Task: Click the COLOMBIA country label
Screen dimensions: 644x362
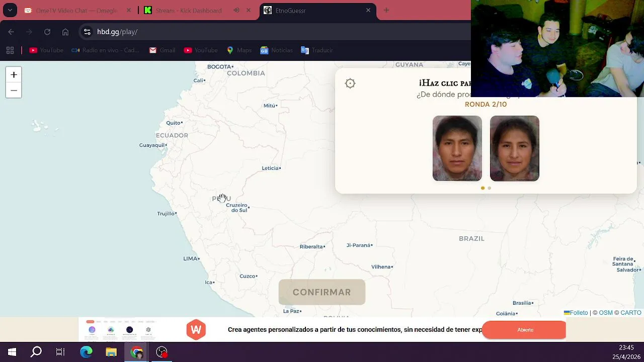Action: (246, 73)
